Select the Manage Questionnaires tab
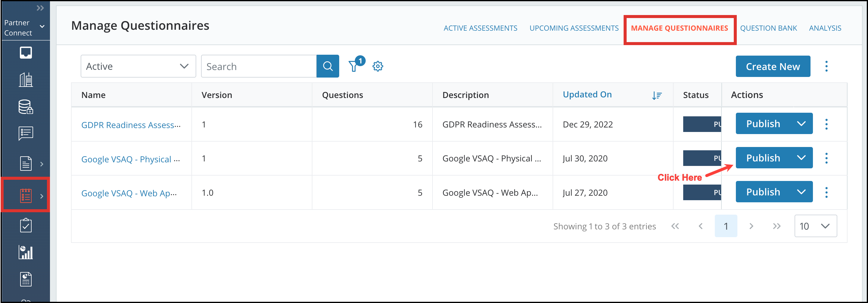This screenshot has width=868, height=303. tap(679, 28)
